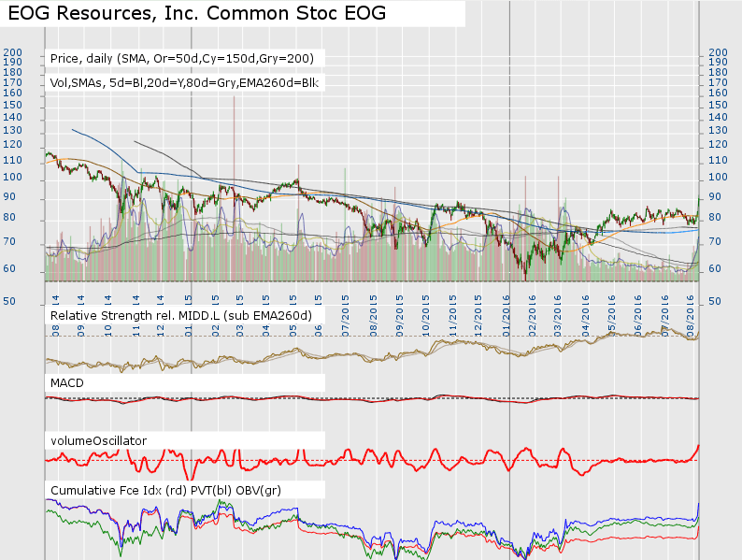Click 80 on the right price axis

pos(715,217)
